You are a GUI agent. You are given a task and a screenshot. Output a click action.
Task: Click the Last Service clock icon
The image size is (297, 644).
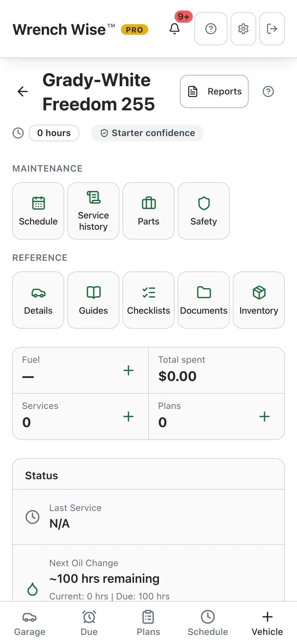tap(32, 517)
